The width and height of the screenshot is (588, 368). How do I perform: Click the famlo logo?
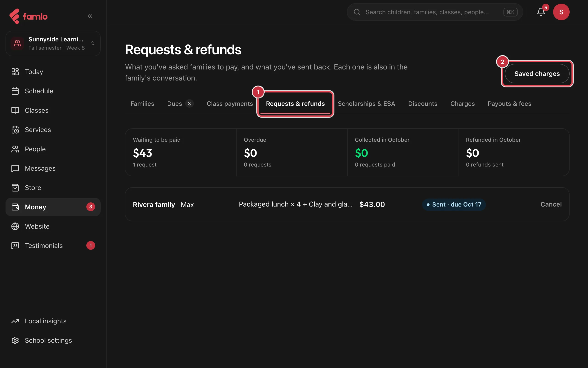tap(28, 16)
